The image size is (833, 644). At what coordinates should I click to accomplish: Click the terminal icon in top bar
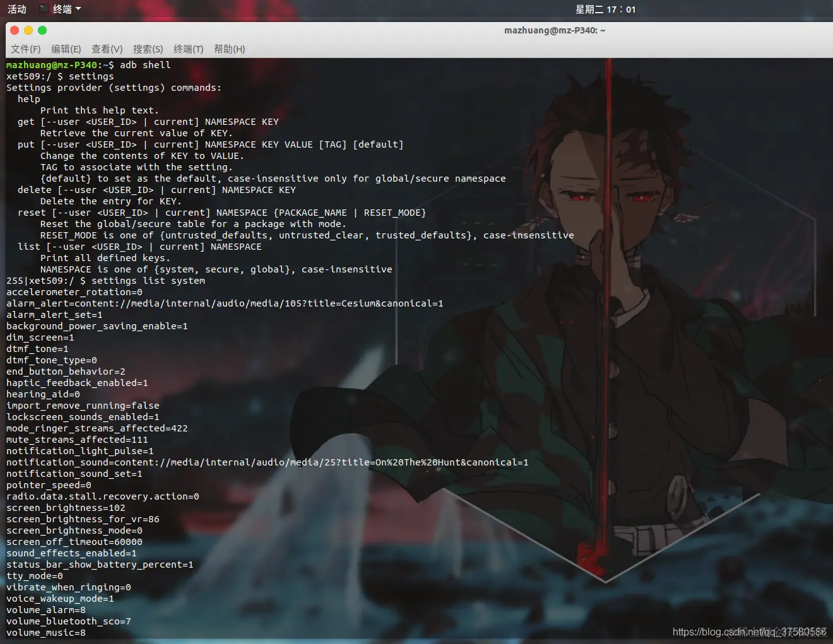tap(44, 9)
